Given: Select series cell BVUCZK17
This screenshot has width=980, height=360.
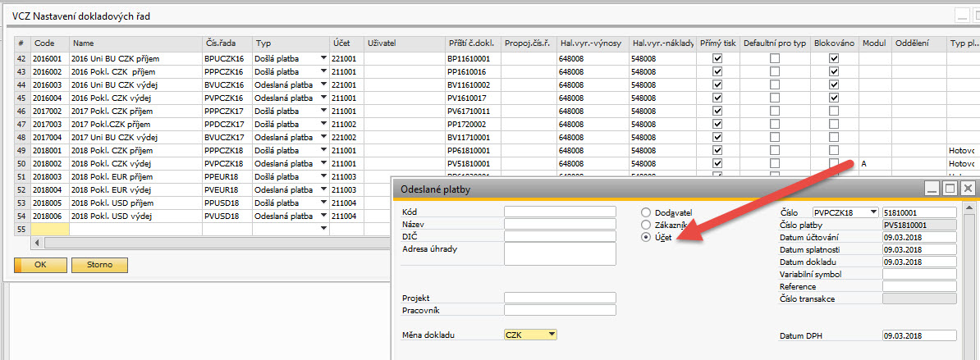Looking at the screenshot, I should (x=227, y=137).
